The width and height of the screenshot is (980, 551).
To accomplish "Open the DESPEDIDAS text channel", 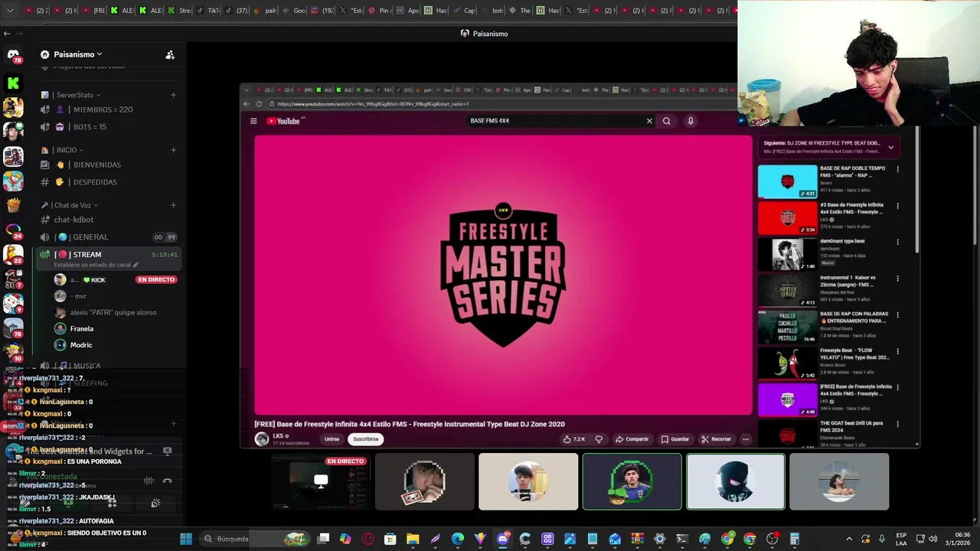I will (108, 182).
